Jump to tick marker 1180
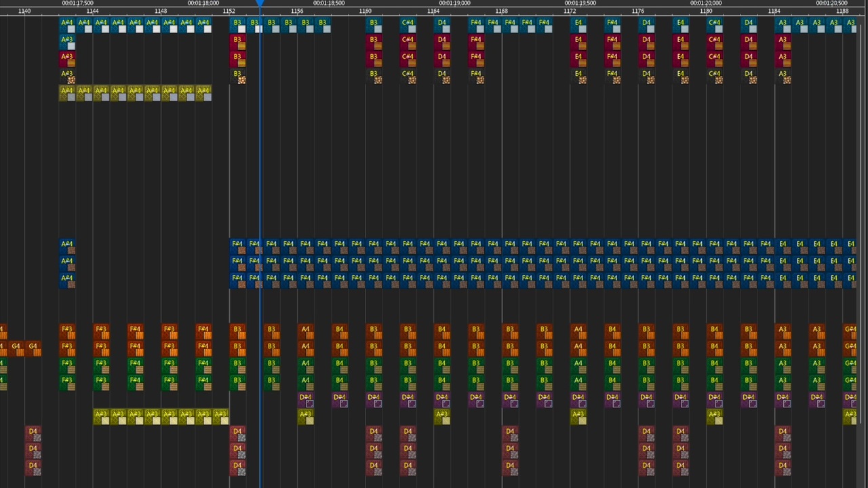Viewport: 868px width, 488px height. coord(706,11)
